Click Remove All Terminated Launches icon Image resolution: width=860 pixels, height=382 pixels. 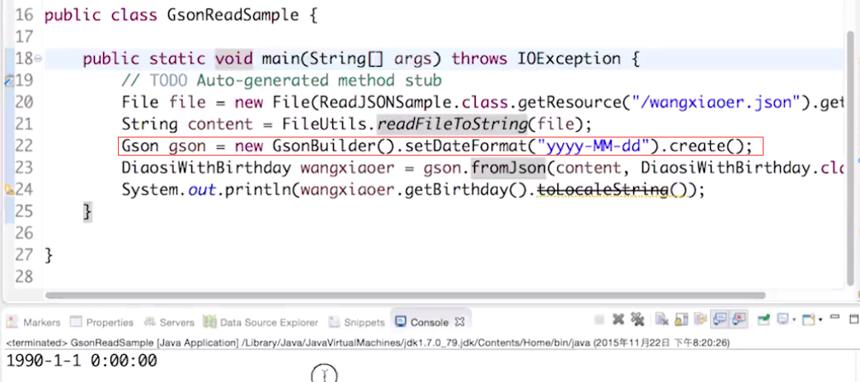pos(637,319)
